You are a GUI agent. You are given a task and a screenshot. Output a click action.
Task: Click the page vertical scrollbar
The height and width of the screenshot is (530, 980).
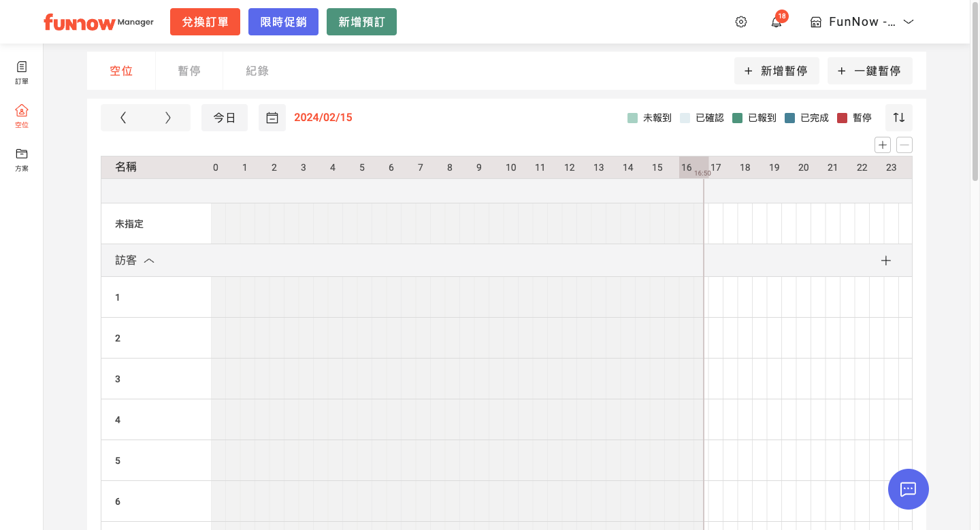pos(975,92)
